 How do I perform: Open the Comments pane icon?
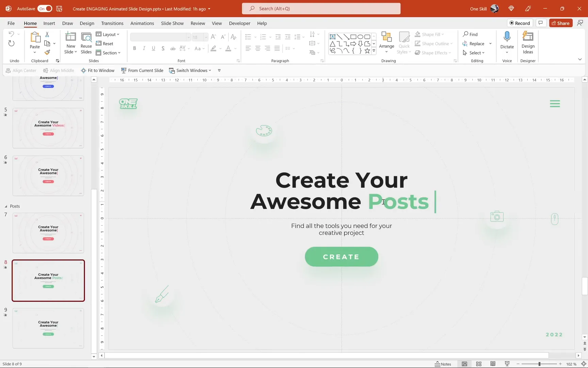click(540, 23)
